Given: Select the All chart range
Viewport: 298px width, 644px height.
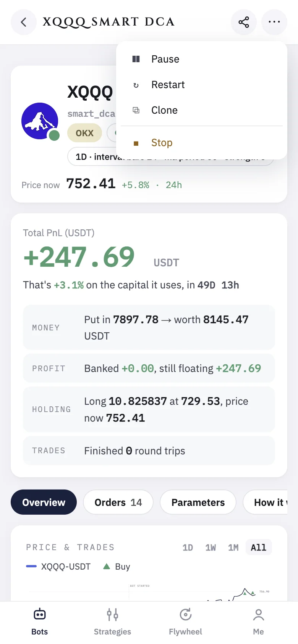Looking at the screenshot, I should pos(259,547).
